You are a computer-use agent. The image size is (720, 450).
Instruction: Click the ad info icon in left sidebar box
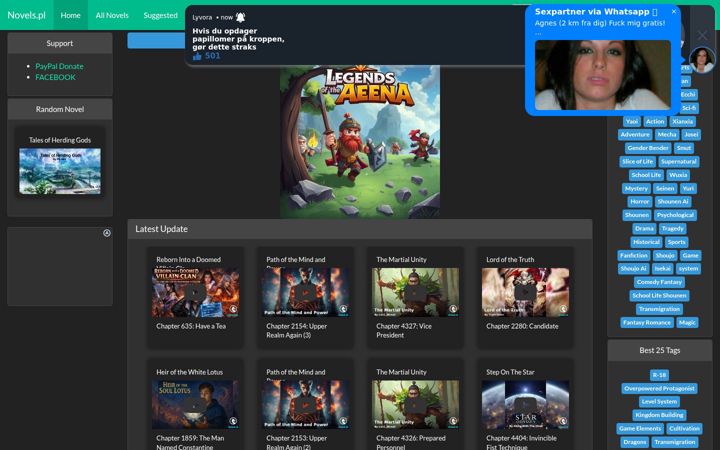click(x=107, y=233)
